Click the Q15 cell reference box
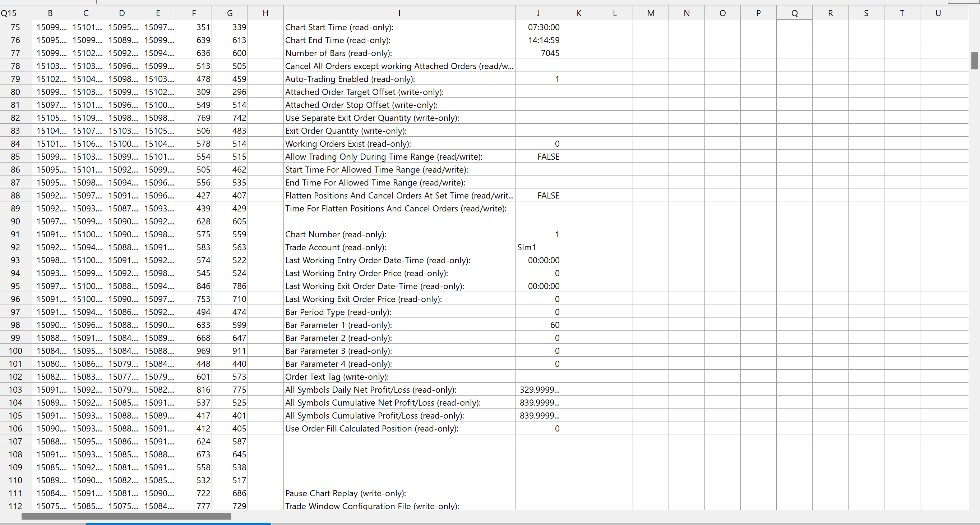The image size is (980, 525). pos(9,13)
